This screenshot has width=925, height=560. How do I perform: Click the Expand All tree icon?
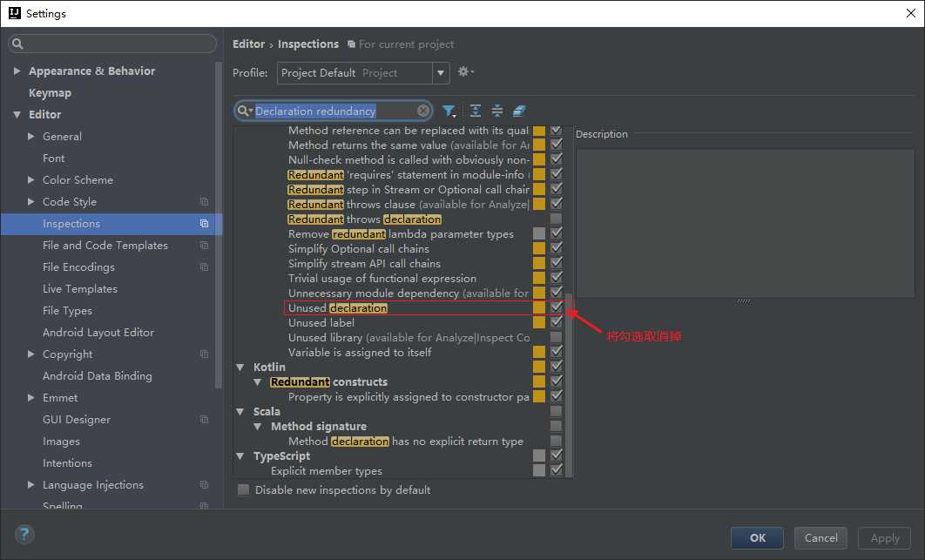[x=476, y=111]
